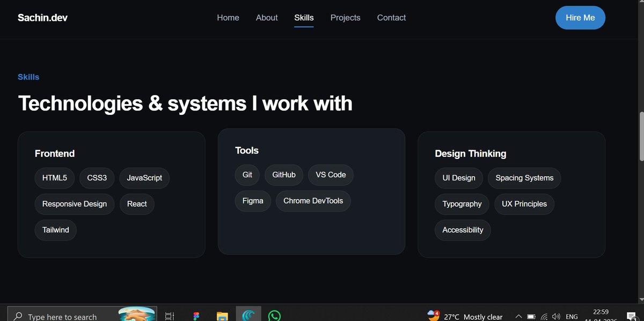Open the volume control icon
This screenshot has height=321, width=644.
point(556,316)
